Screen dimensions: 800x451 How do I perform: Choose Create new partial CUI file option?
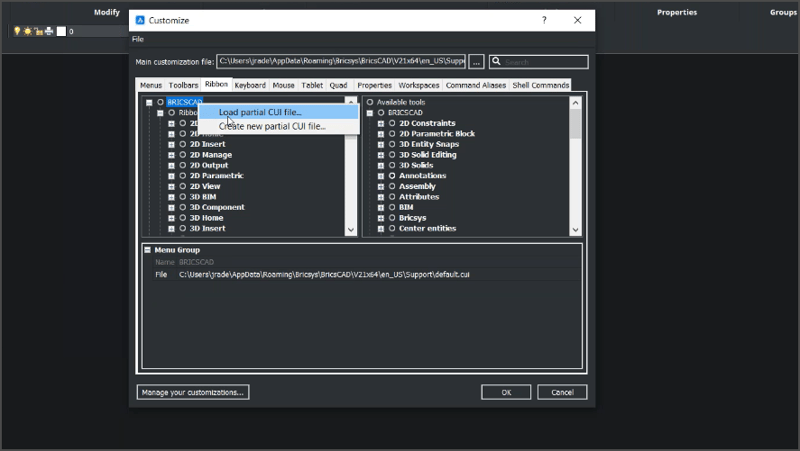coord(279,127)
